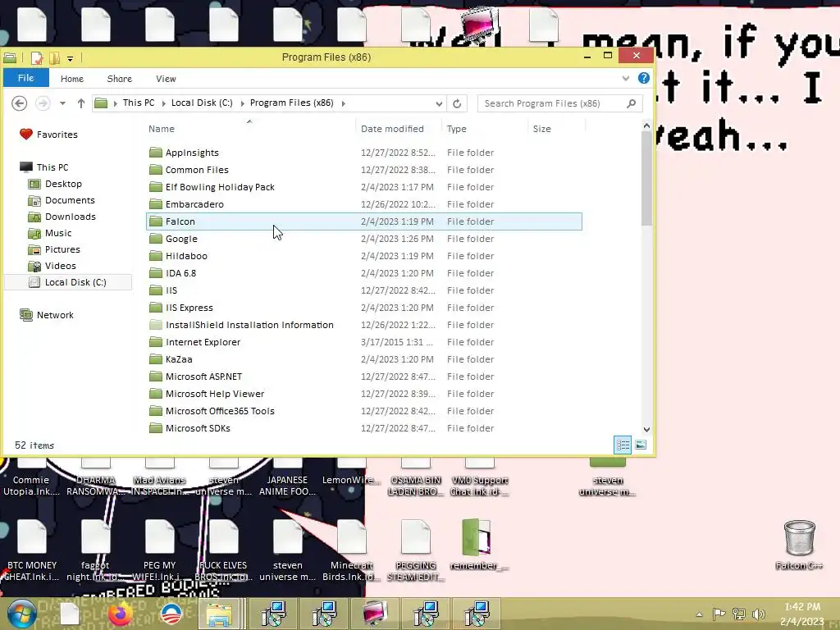The width and height of the screenshot is (840, 630).
Task: Open Firefox from the taskbar
Action: tap(120, 614)
